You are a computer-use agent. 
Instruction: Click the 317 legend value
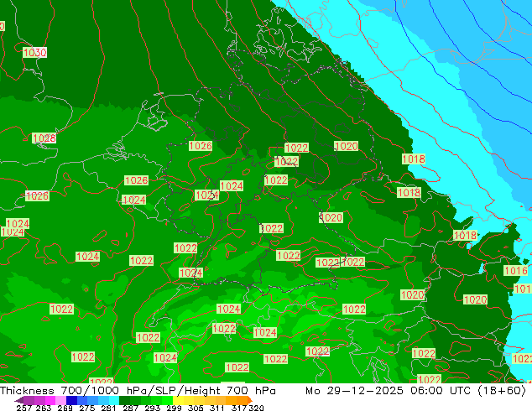(239, 408)
